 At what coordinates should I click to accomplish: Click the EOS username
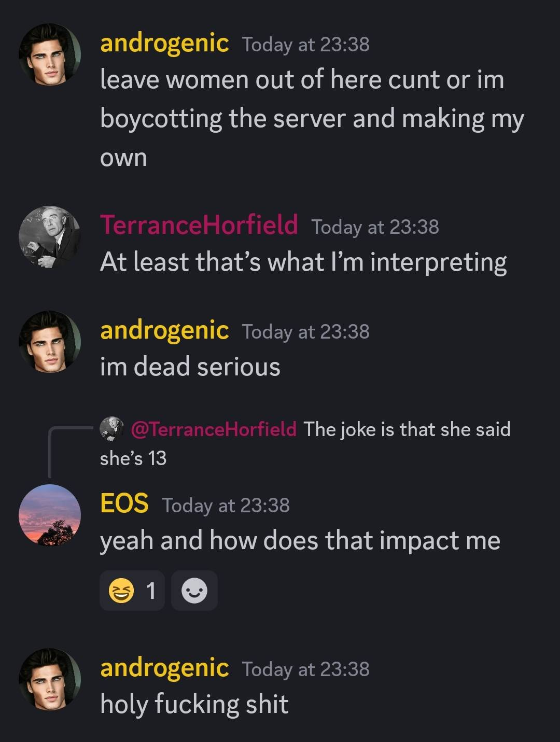[124, 503]
